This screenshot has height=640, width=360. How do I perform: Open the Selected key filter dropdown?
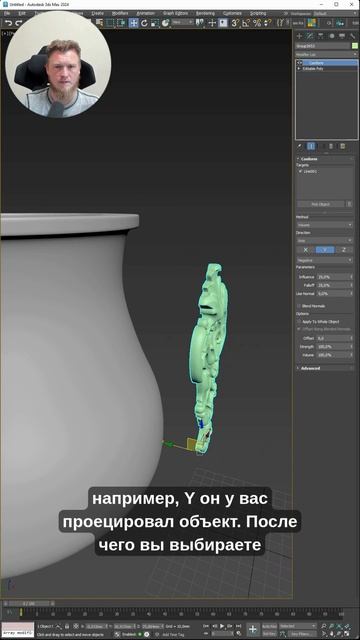298,626
